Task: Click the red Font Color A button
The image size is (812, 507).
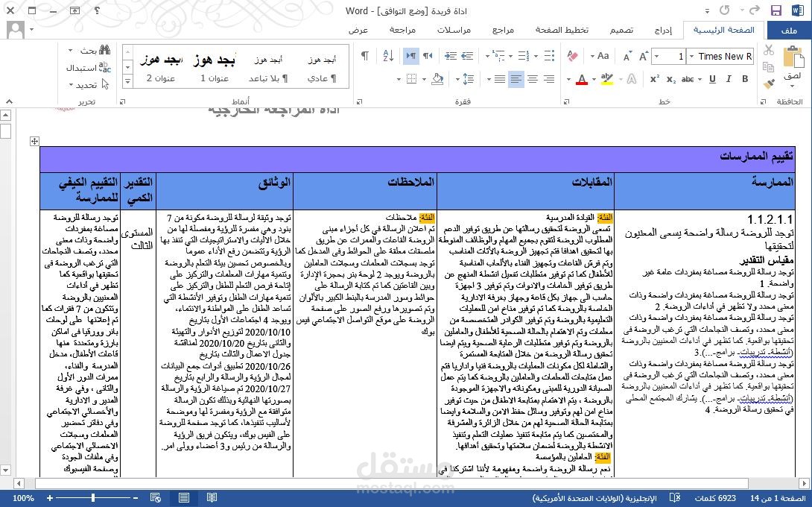Action: point(582,79)
